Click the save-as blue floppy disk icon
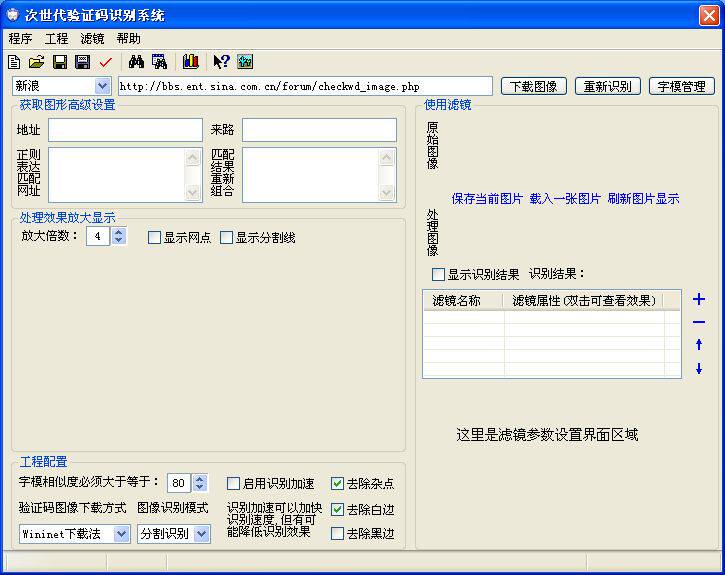725x575 pixels. point(82,61)
